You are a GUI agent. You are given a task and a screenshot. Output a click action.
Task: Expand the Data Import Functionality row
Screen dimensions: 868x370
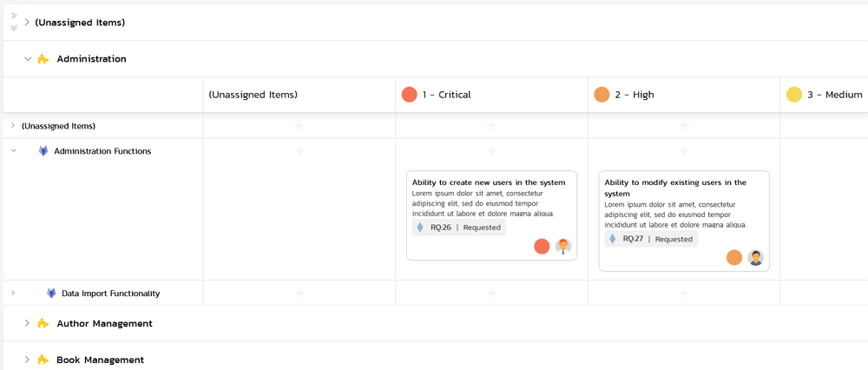tap(13, 294)
